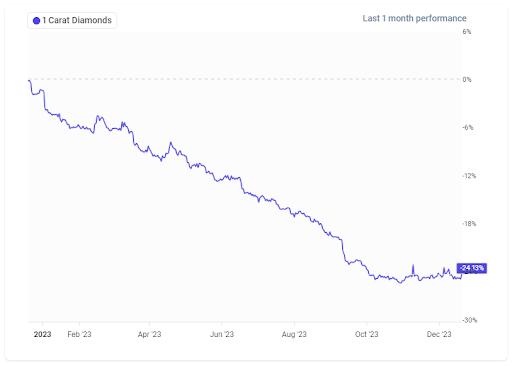Select the Aug '23 axis label
Image resolution: width=512 pixels, height=366 pixels.
pos(294,334)
